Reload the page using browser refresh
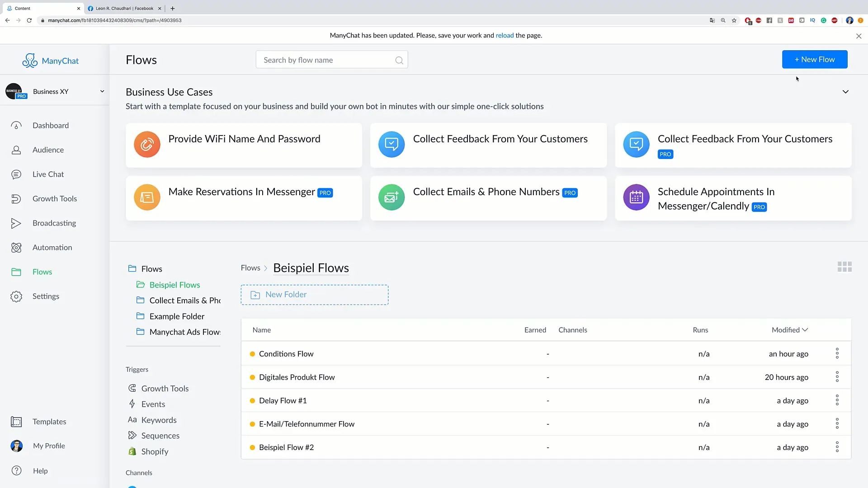Screen dimensions: 868x488 (x=29, y=20)
